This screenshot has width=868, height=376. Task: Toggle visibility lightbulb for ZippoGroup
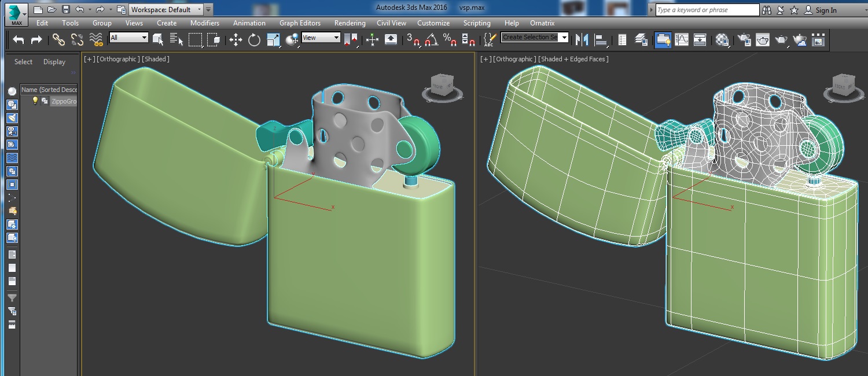click(35, 101)
